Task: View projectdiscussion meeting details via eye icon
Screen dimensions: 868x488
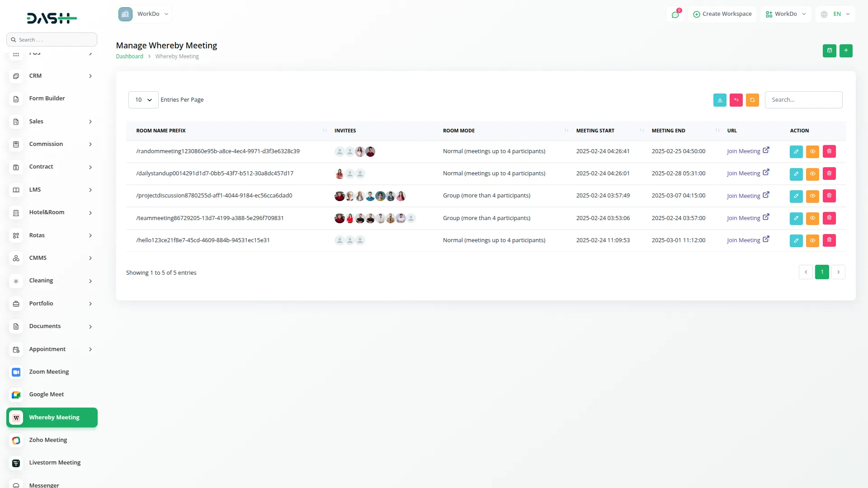Action: click(812, 196)
